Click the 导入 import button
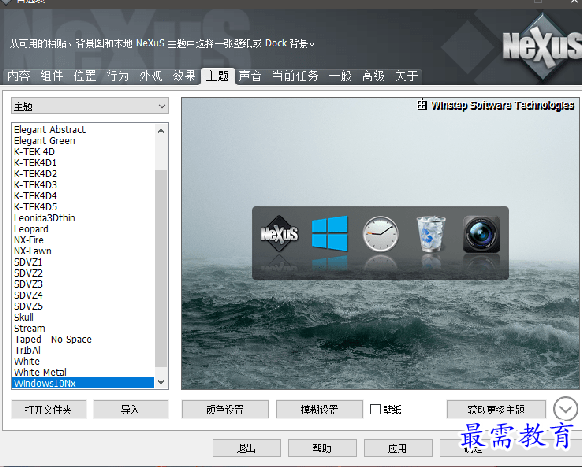Image resolution: width=582 pixels, height=467 pixels. click(131, 409)
